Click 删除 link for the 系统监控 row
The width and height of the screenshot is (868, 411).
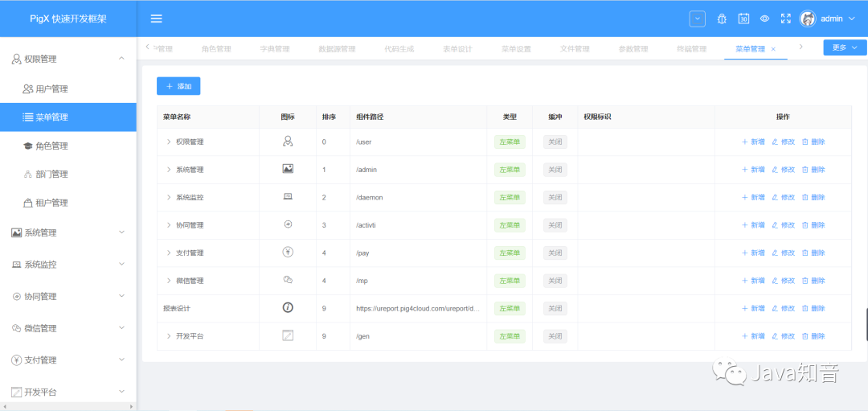(813, 197)
